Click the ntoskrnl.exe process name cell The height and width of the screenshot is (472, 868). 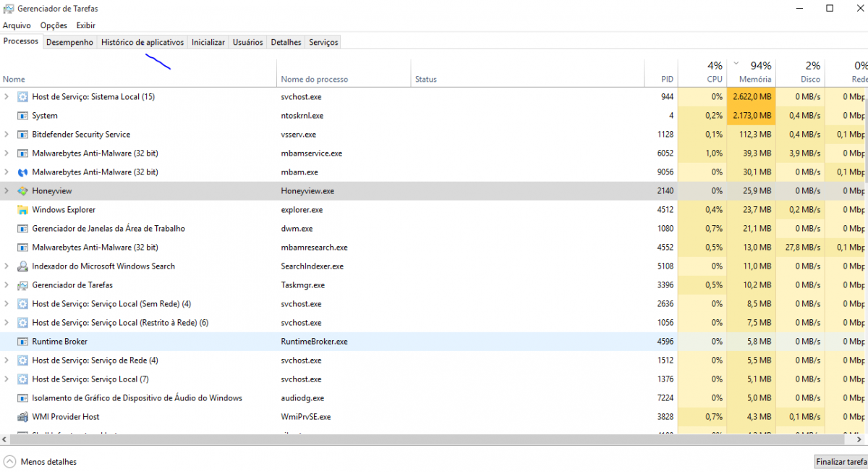(x=302, y=116)
